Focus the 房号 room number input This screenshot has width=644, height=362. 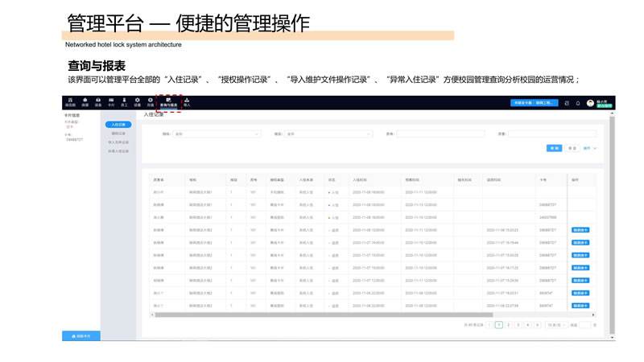click(440, 134)
